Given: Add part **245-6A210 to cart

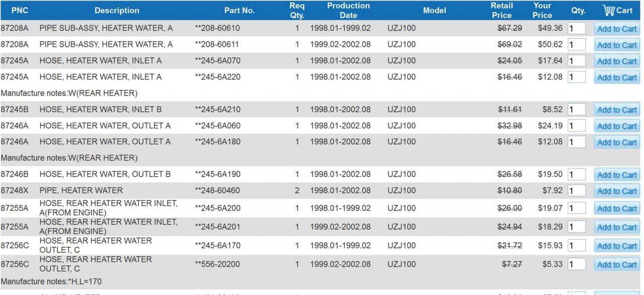Looking at the screenshot, I should 617,110.
